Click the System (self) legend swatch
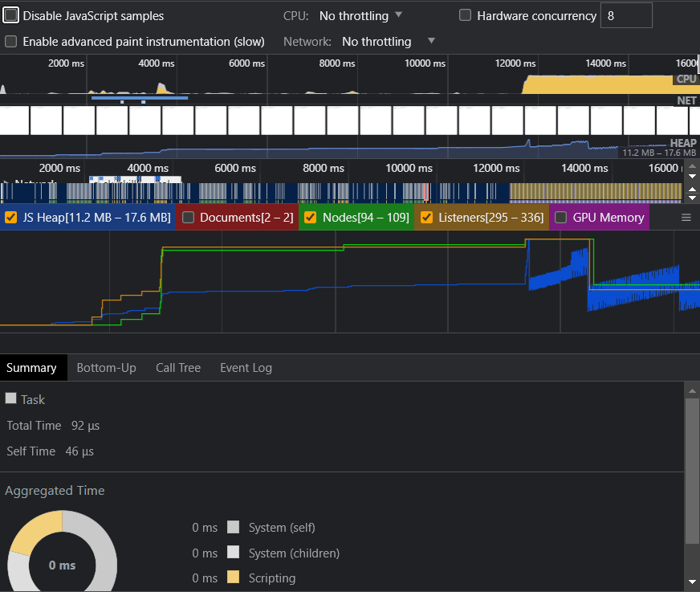 click(233, 527)
